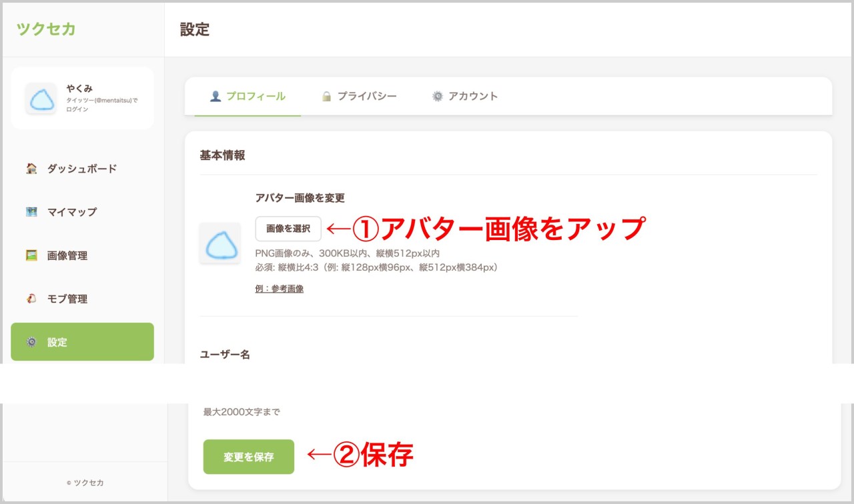Click the gear icon on sidebar 設定
Viewport: 854px width, 504px height.
(x=31, y=342)
